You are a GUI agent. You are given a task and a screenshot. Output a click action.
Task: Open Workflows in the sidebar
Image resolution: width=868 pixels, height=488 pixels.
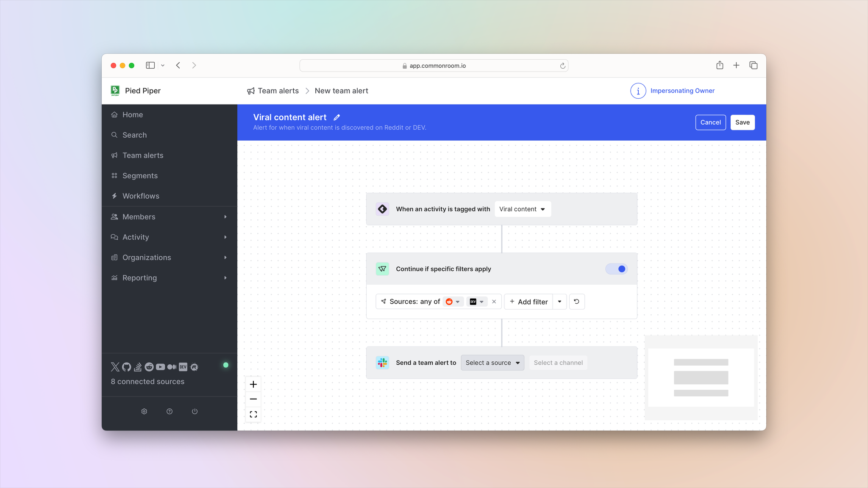(141, 196)
